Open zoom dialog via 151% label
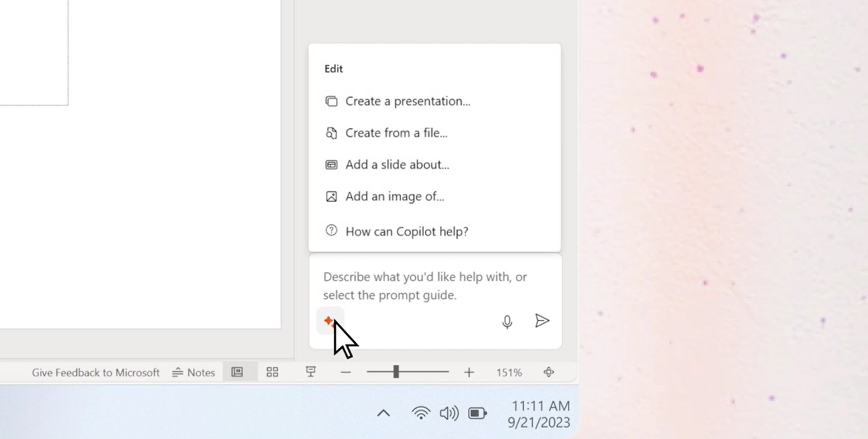This screenshot has width=868, height=439. 509,373
